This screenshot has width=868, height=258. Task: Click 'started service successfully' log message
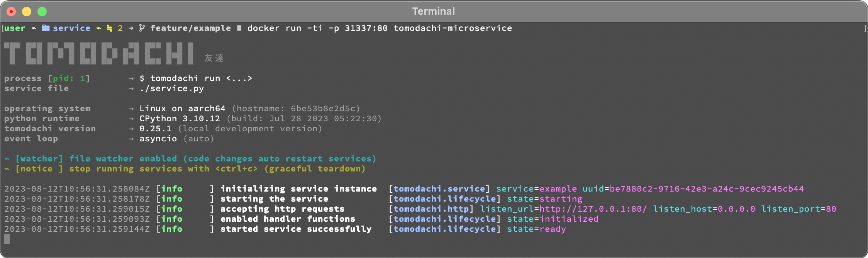(296, 229)
